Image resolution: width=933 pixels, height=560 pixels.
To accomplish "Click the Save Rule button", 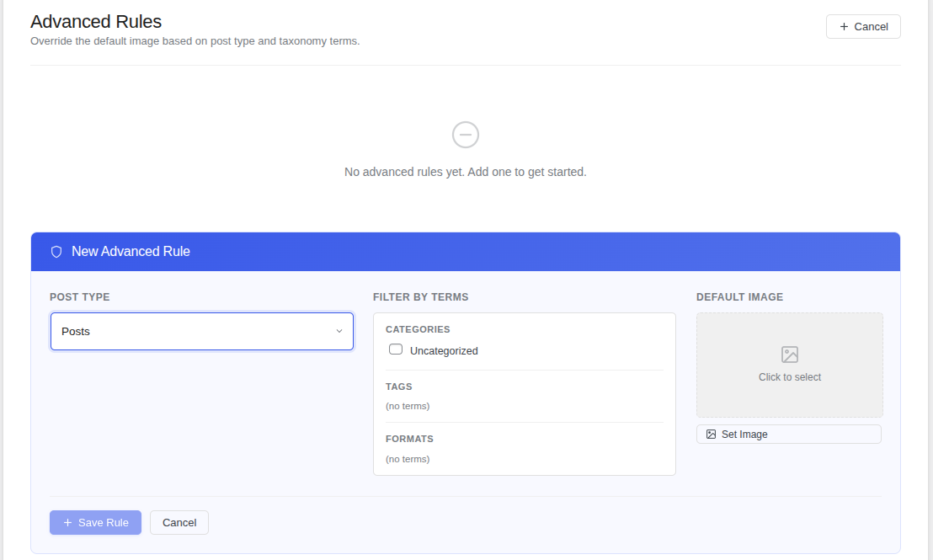I will tap(95, 522).
